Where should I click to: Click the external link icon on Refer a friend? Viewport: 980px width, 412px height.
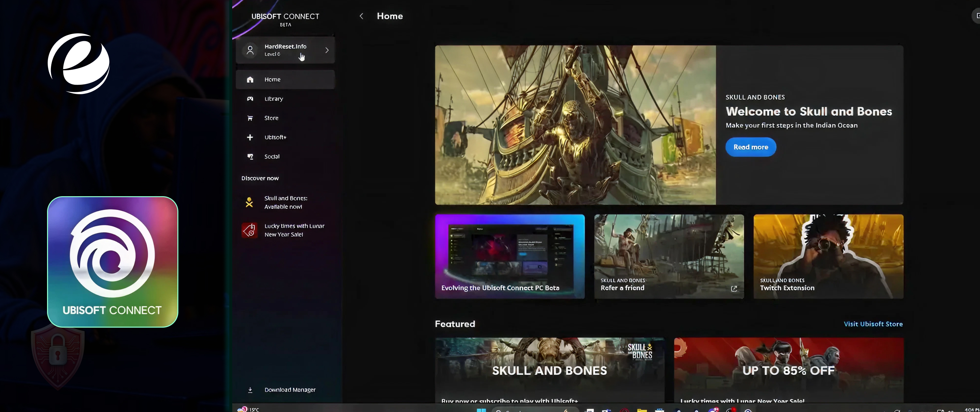(734, 289)
